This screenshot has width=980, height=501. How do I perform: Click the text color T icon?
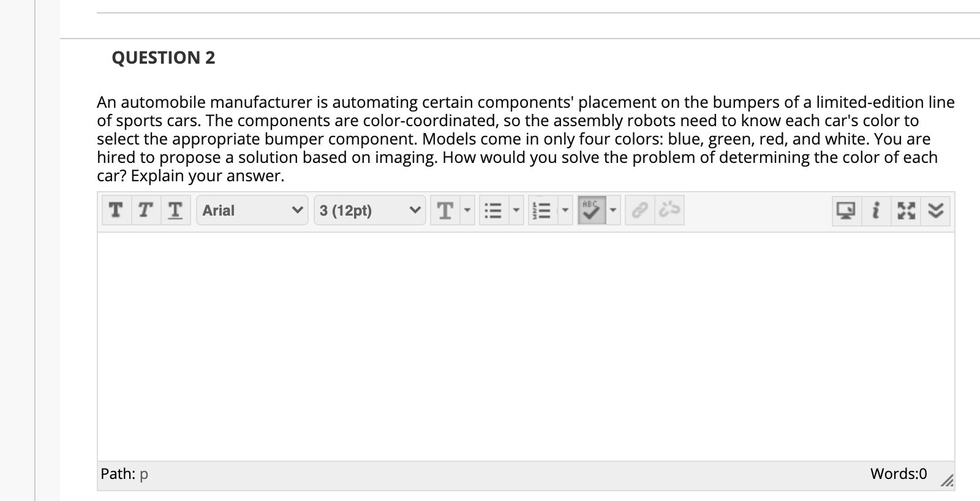(x=445, y=211)
